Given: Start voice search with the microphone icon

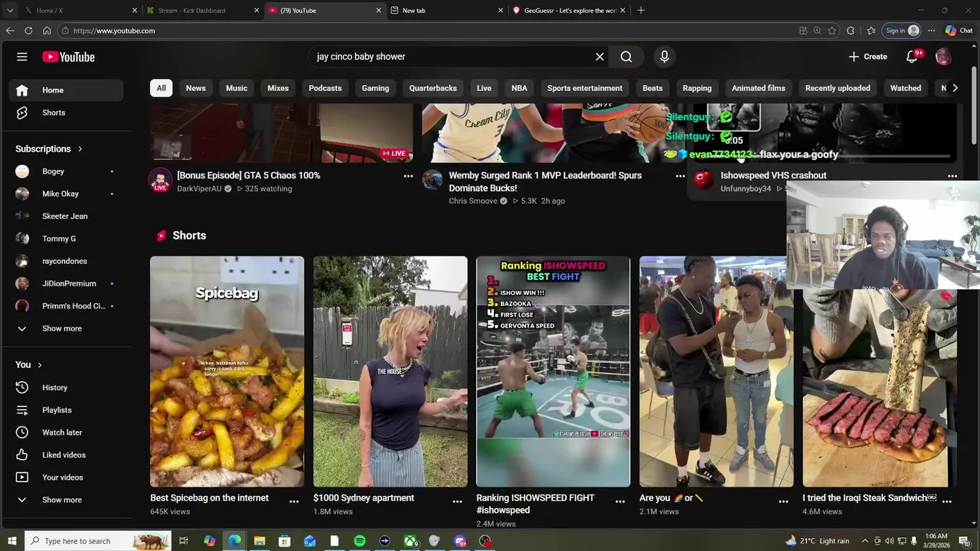Looking at the screenshot, I should point(665,57).
